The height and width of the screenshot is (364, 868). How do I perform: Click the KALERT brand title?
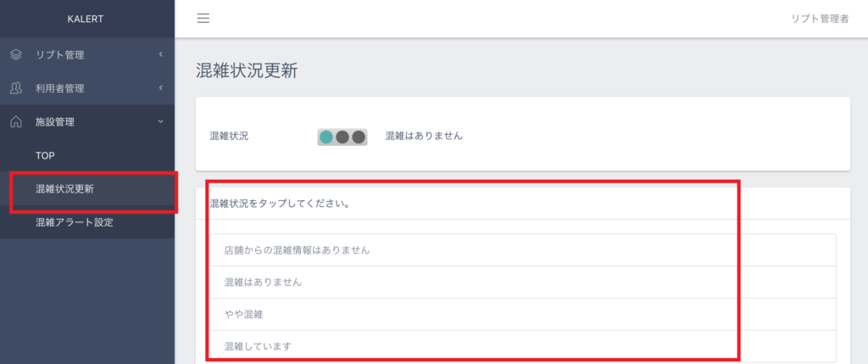pos(86,19)
